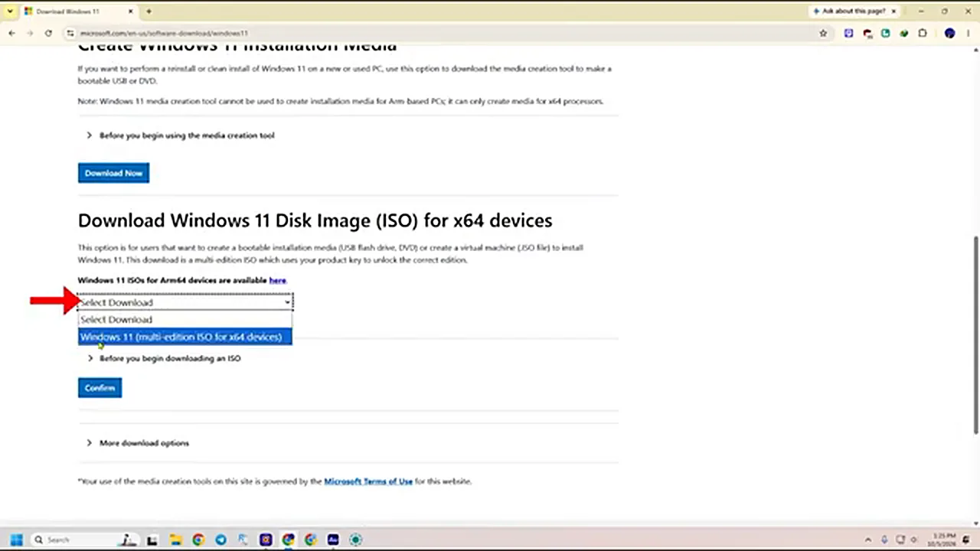
Task: Open the Chrome profile avatar
Action: [949, 33]
